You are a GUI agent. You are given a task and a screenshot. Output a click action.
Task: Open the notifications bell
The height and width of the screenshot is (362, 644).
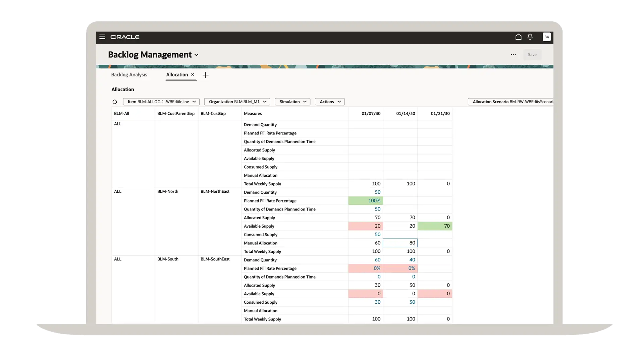coord(530,37)
